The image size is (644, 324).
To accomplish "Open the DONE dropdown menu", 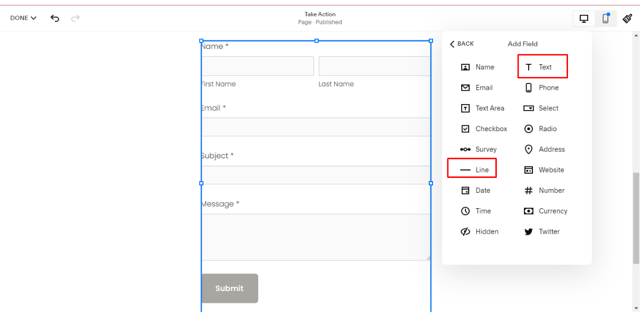I will 22,18.
